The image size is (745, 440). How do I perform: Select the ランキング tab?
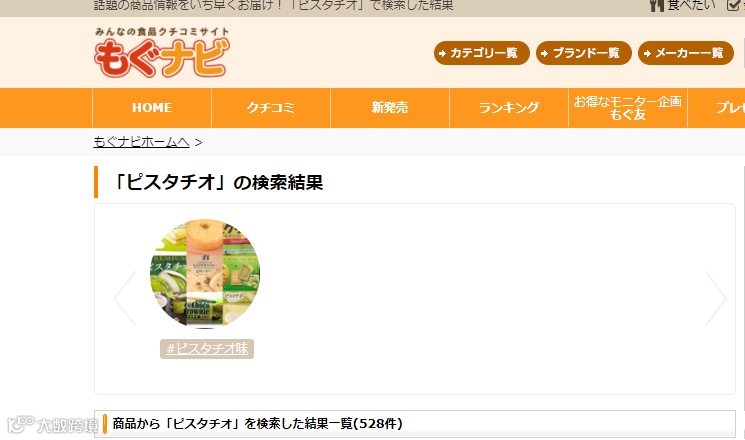[x=509, y=108]
